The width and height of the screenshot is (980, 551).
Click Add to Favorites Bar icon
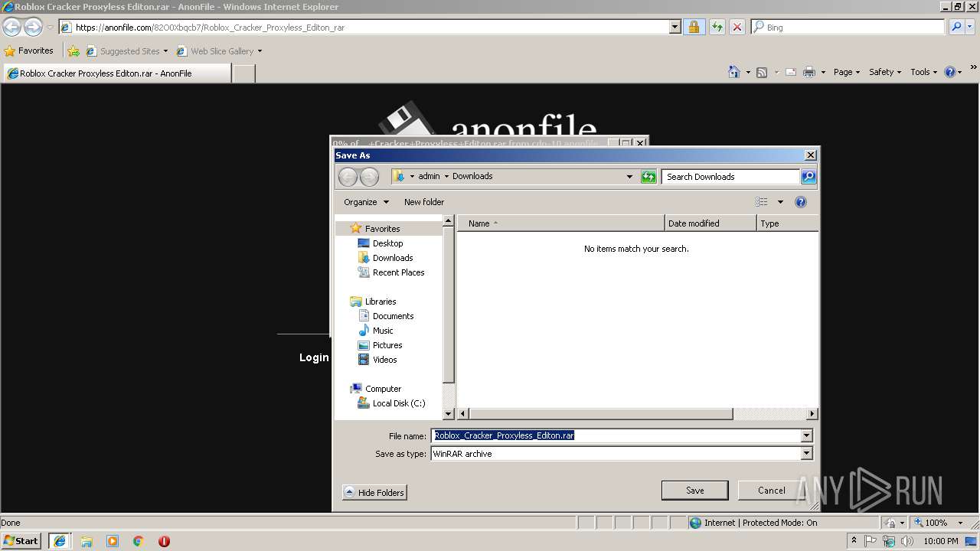(x=73, y=51)
